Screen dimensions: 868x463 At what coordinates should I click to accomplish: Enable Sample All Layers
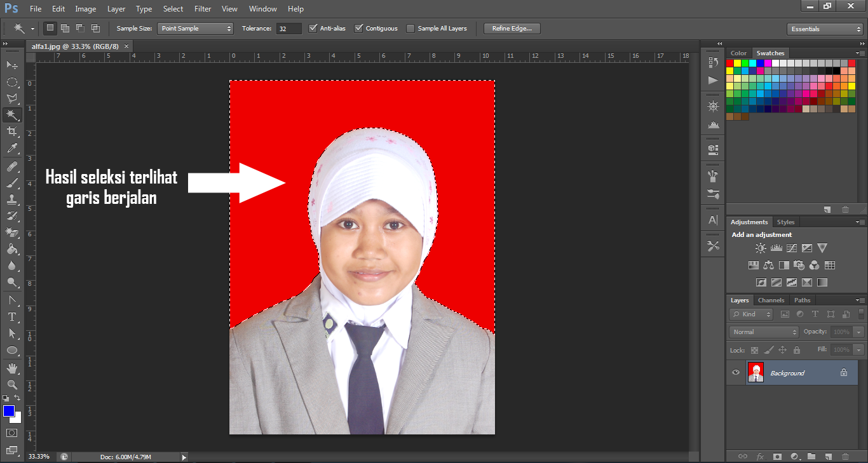click(410, 28)
